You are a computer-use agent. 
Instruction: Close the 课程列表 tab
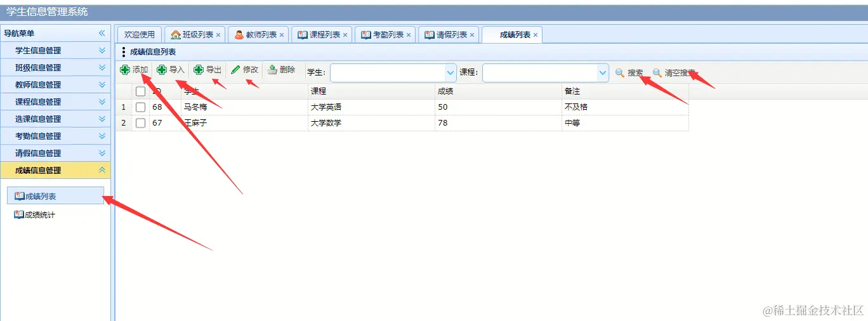pyautogui.click(x=345, y=36)
